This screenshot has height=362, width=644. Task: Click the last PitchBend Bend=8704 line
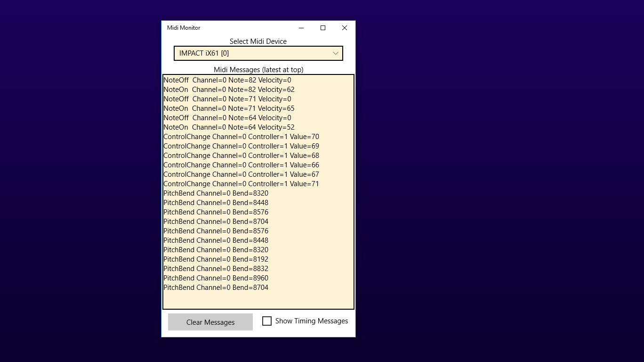tap(216, 287)
